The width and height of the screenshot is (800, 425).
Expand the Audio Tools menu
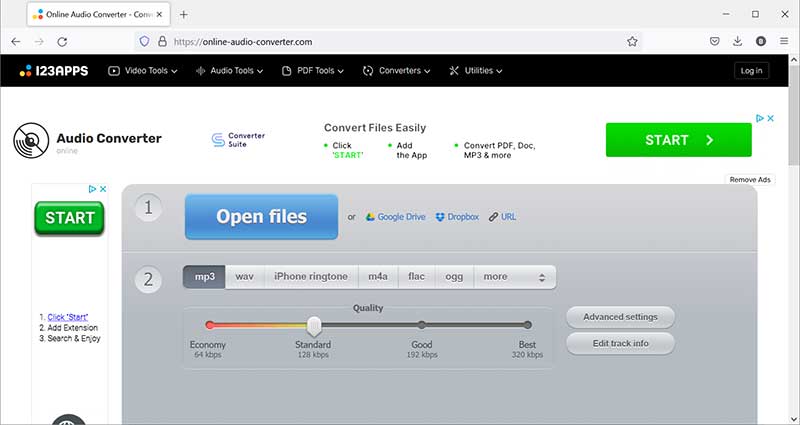230,71
